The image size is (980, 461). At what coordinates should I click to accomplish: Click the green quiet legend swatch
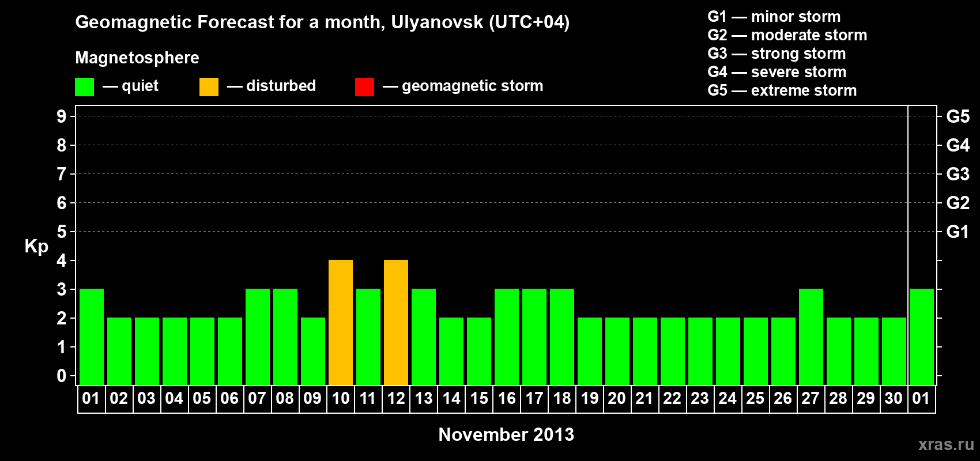coord(84,87)
